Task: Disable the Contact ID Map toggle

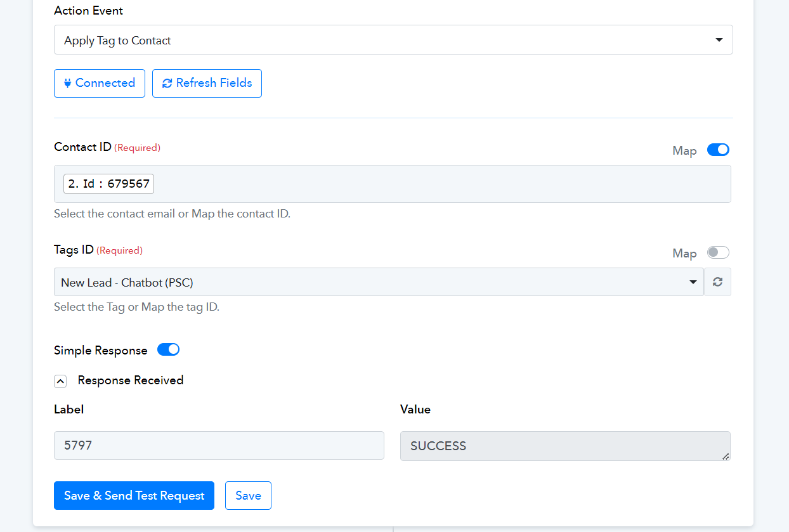Action: coord(718,150)
